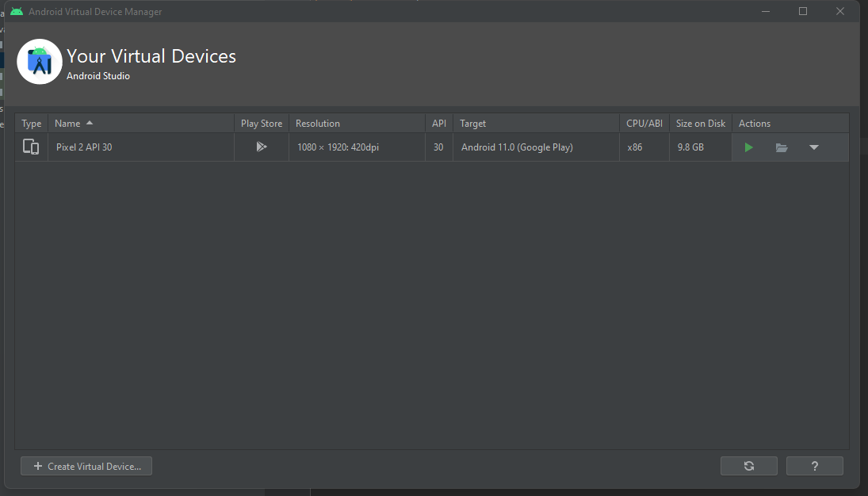Click the API value 30 cell
The image size is (868, 496).
pyautogui.click(x=439, y=147)
